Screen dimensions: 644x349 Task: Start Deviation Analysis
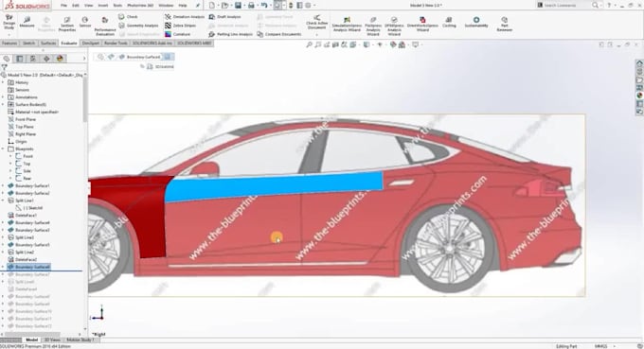[185, 17]
